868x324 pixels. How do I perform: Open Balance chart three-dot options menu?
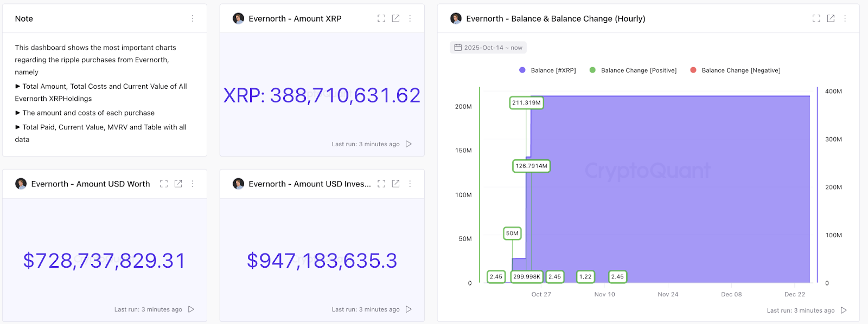(x=845, y=18)
